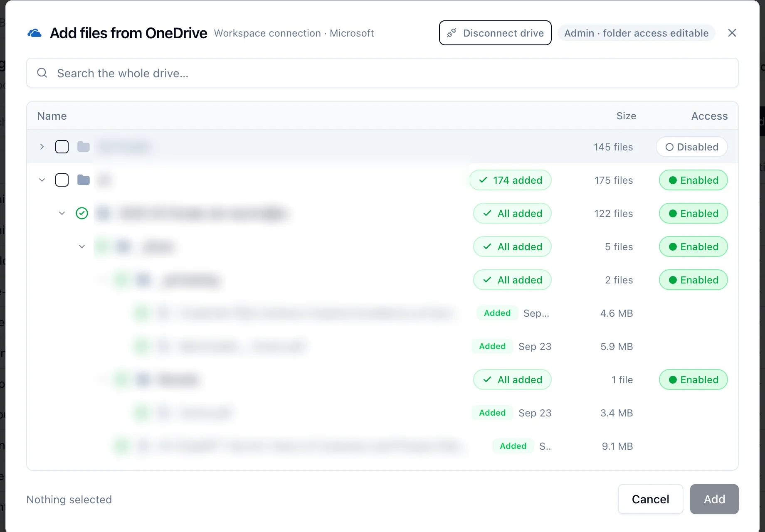Collapse the 175 files folder
The image size is (765, 532).
pyautogui.click(x=42, y=180)
